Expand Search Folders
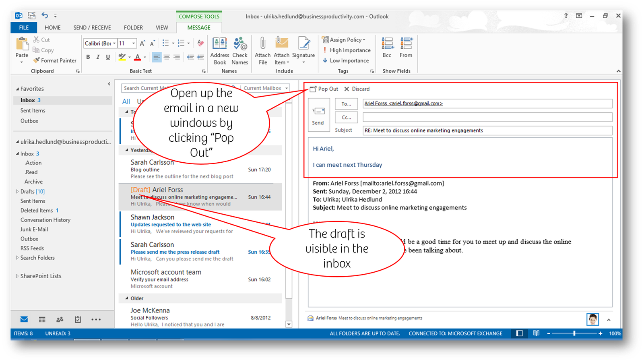Screen dimensions: 644x362 tap(17, 258)
